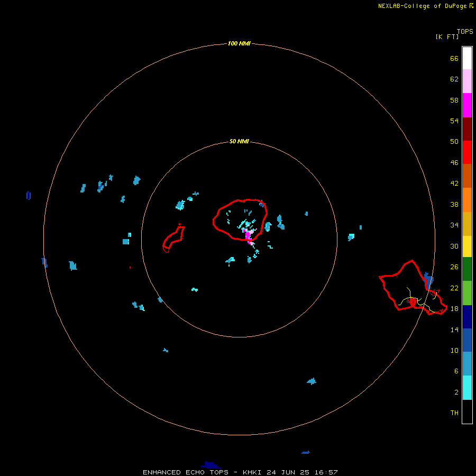The width and height of the screenshot is (476, 476).
Task: Click the 14 legend value
Action: 454,329
